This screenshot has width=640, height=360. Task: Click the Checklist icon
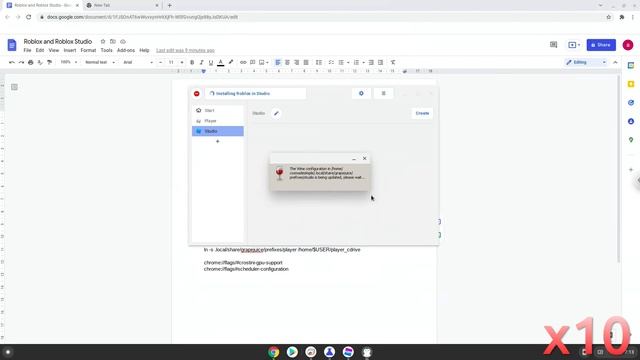pos(331,62)
